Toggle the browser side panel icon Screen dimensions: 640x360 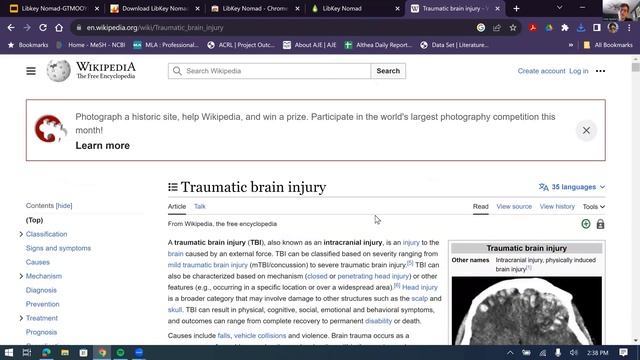[597, 28]
